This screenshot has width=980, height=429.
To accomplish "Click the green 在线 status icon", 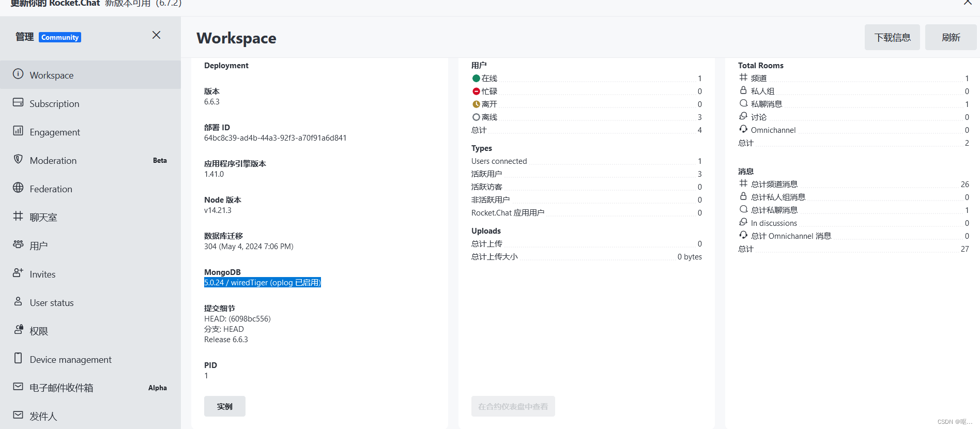I will (x=476, y=79).
